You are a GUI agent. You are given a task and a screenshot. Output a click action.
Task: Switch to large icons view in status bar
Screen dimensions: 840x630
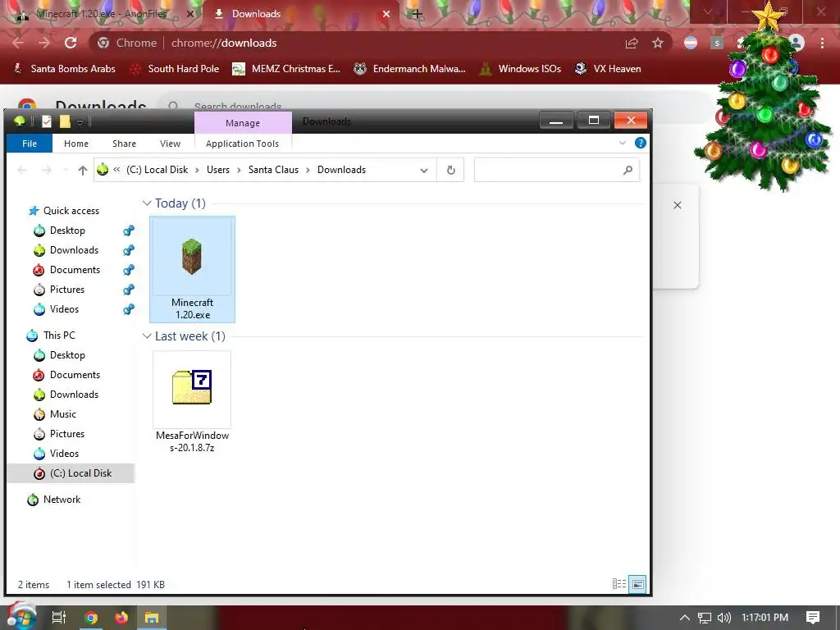[637, 584]
